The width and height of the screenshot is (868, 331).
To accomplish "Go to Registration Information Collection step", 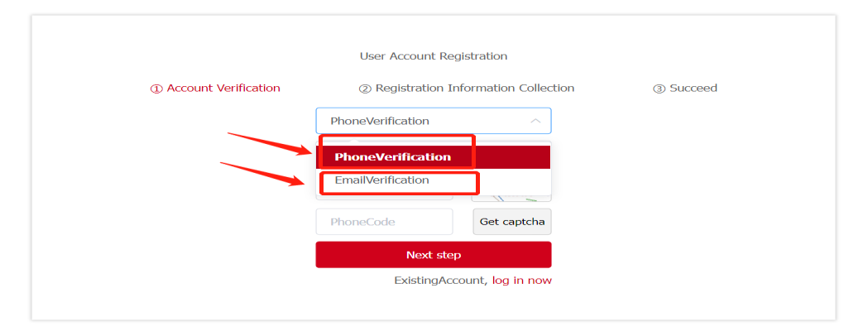I will coord(474,88).
